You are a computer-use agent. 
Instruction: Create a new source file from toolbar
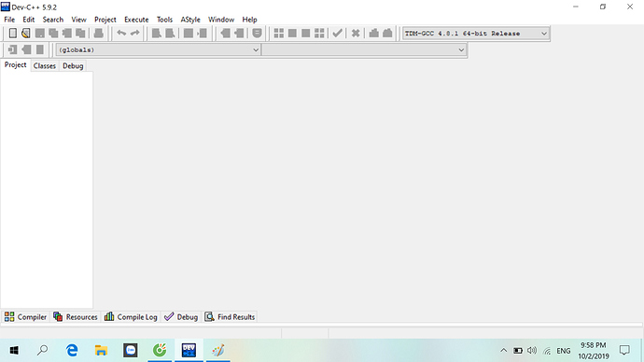[13, 34]
